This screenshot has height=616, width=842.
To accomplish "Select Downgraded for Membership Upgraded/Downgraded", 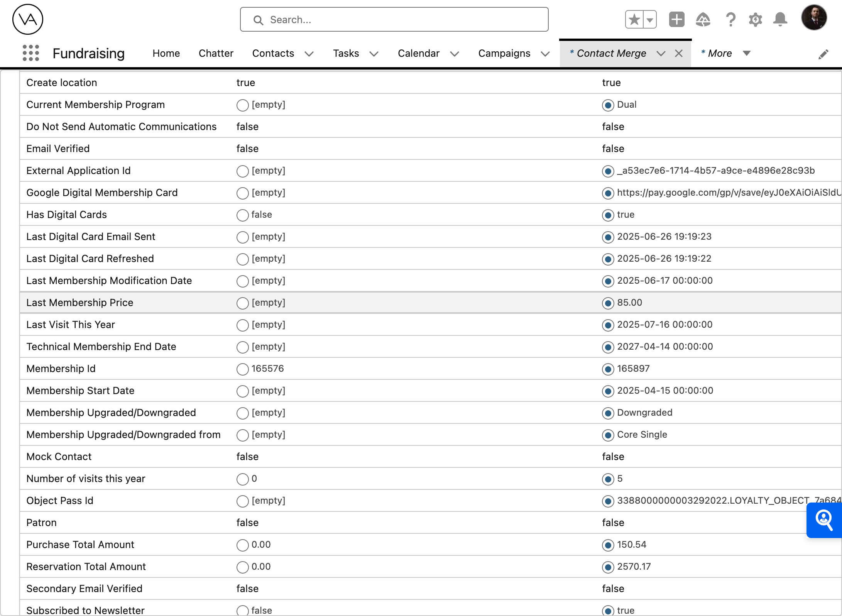I will click(608, 413).
